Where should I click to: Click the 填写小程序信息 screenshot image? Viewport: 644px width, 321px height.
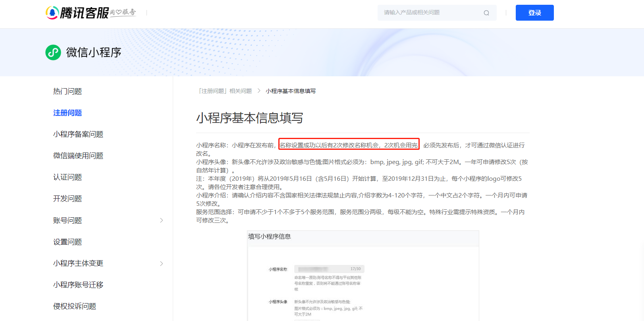363,276
